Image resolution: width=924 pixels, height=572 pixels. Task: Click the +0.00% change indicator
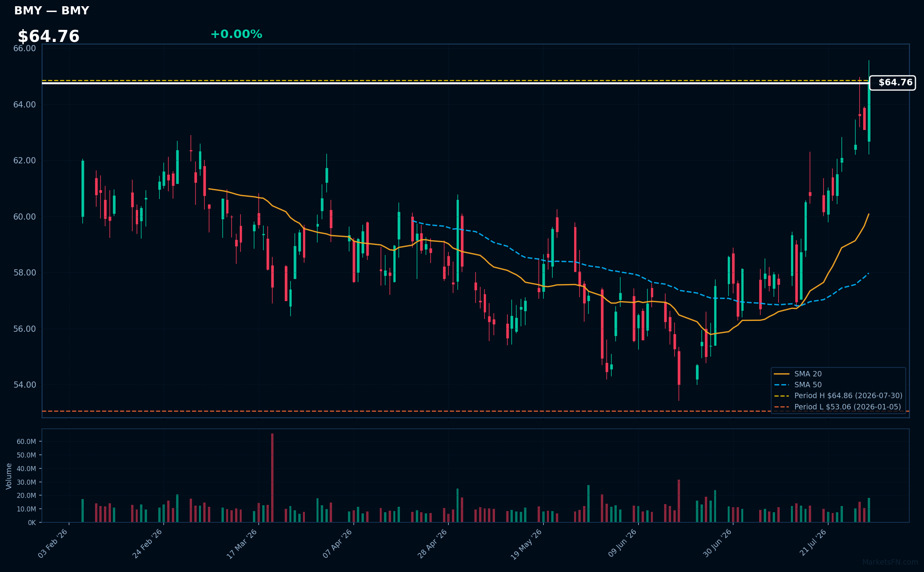pos(236,34)
